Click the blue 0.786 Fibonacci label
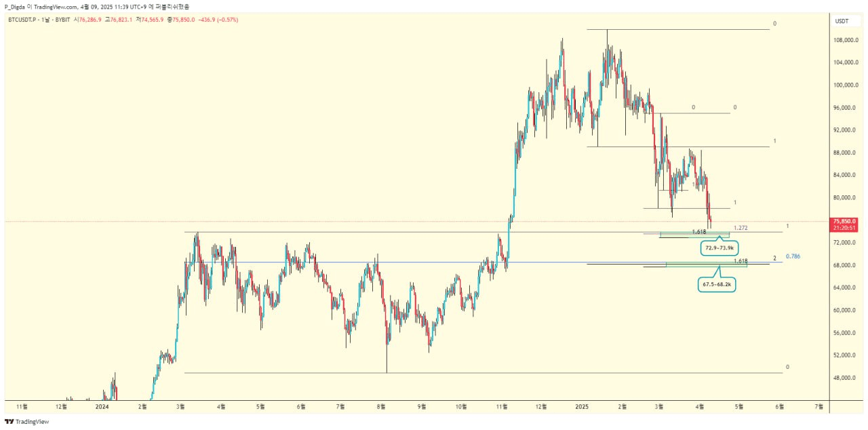868x430 pixels. 793,256
